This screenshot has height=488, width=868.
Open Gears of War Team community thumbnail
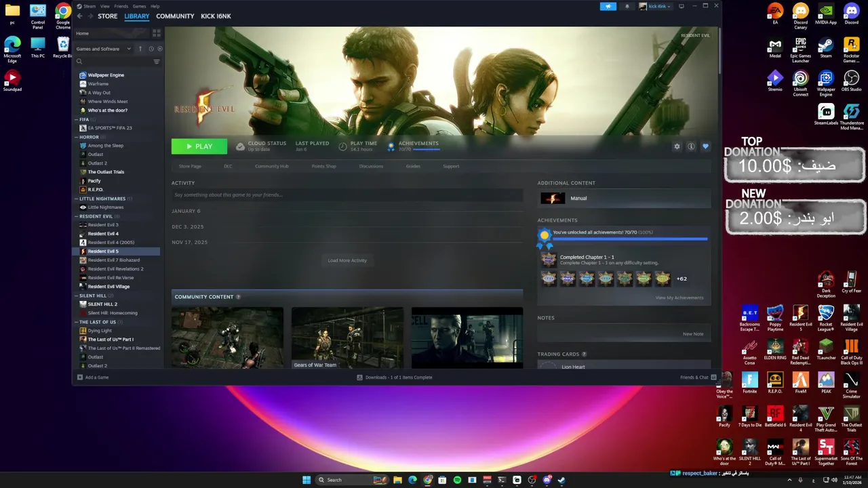[x=347, y=338]
